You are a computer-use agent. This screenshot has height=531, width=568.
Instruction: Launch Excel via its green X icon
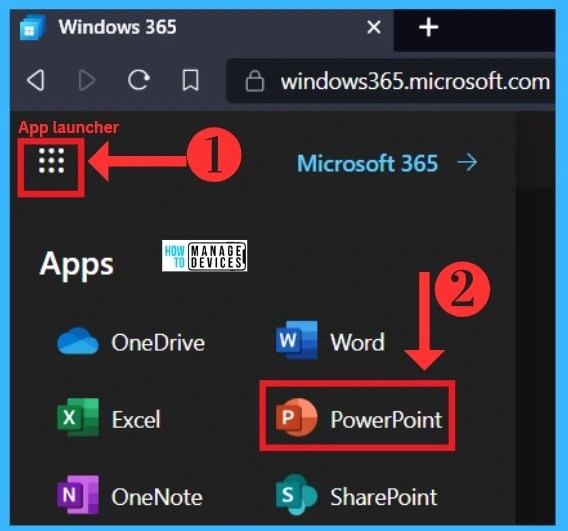point(78,417)
